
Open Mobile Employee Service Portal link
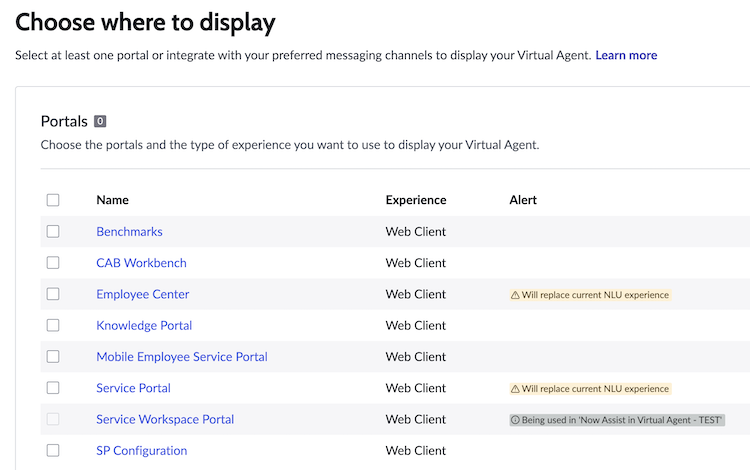[x=182, y=357]
